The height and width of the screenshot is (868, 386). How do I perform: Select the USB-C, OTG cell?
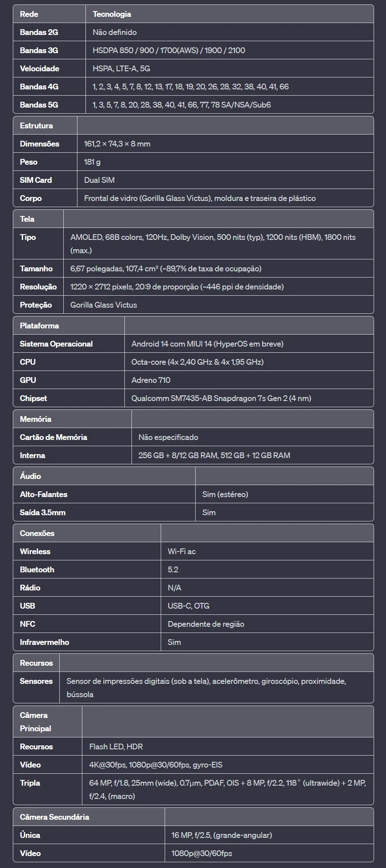[x=189, y=606]
